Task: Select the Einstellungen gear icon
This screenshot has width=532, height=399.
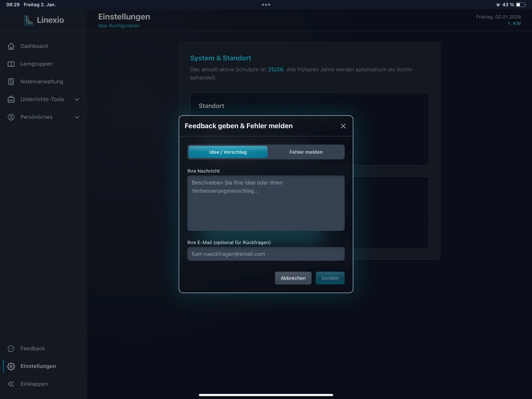Action: (11, 366)
